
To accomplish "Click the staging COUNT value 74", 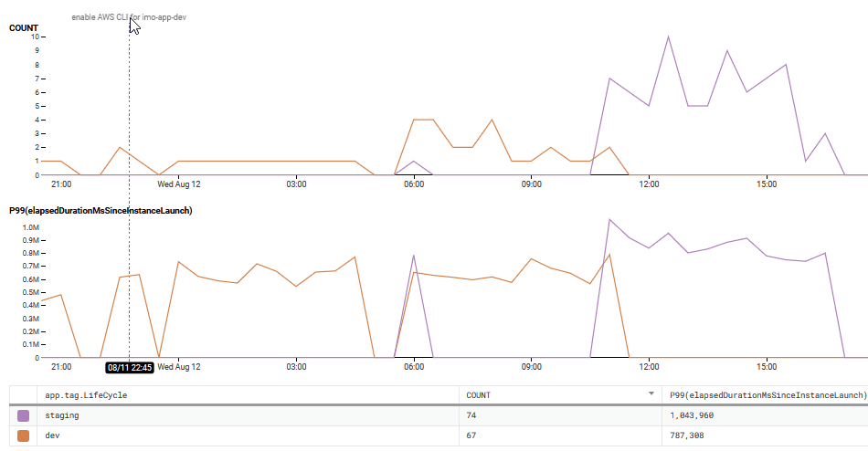I will (472, 415).
